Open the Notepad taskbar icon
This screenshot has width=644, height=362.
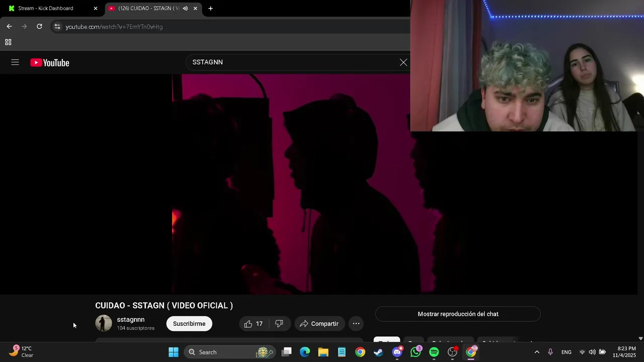click(342, 352)
